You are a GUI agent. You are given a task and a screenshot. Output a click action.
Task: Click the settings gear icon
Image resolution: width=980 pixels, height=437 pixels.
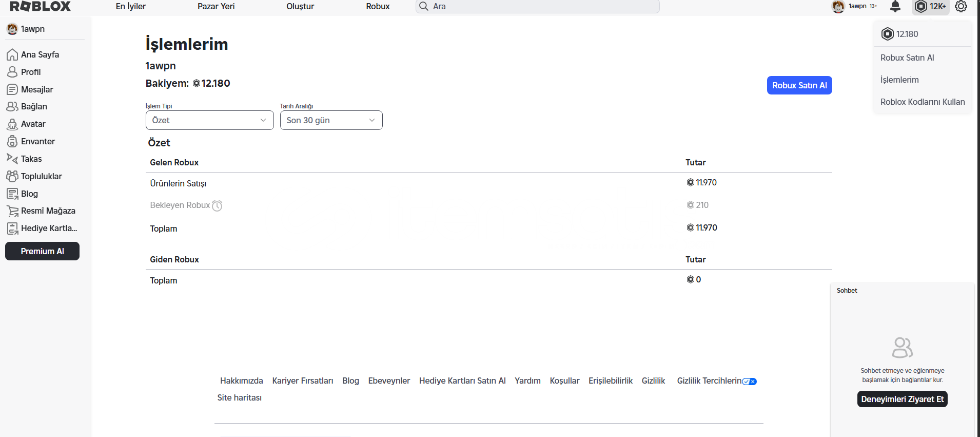(961, 6)
